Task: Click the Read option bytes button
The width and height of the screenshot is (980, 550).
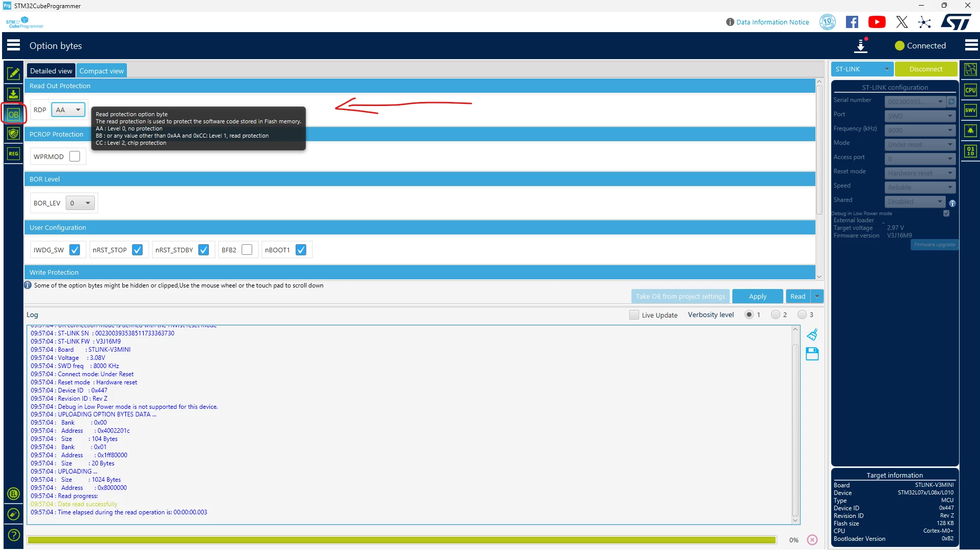Action: 798,296
